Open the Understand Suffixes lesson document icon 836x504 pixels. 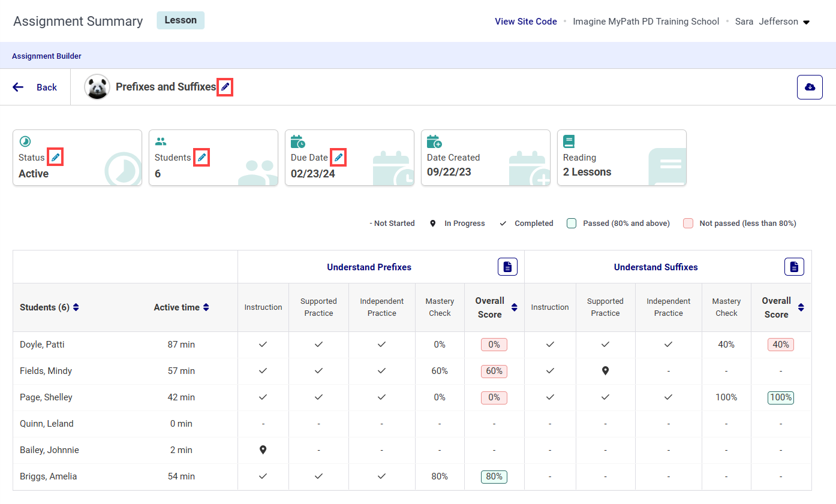click(794, 267)
